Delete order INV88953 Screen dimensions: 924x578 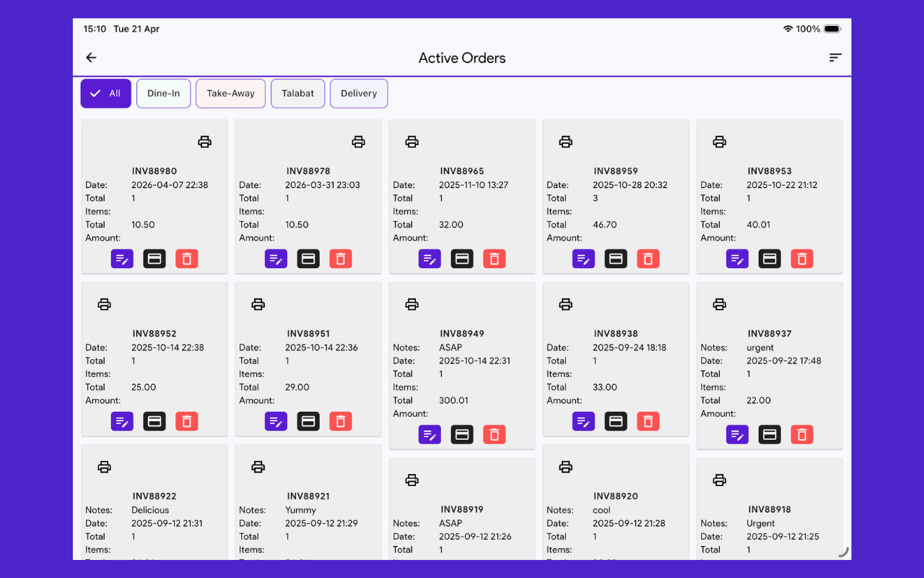click(x=802, y=259)
